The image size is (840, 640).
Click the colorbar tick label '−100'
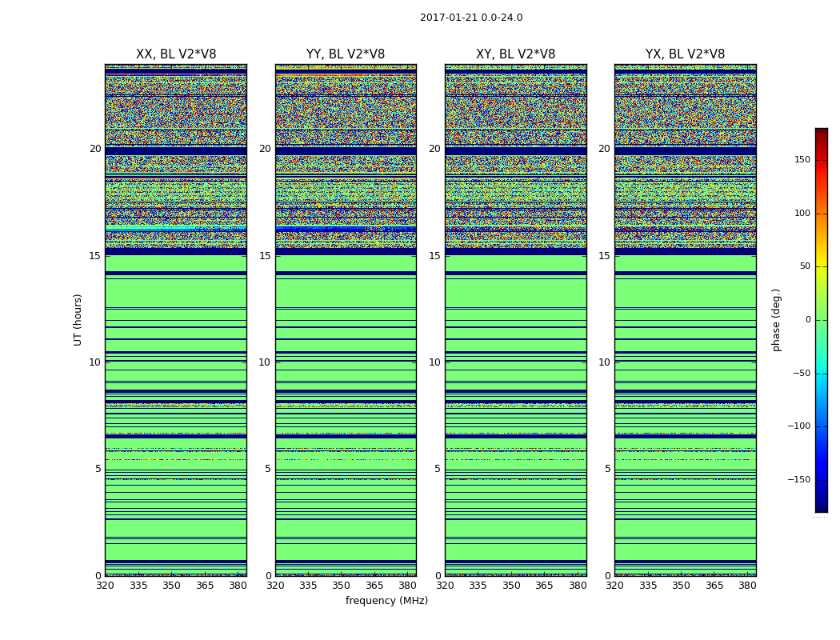(798, 426)
